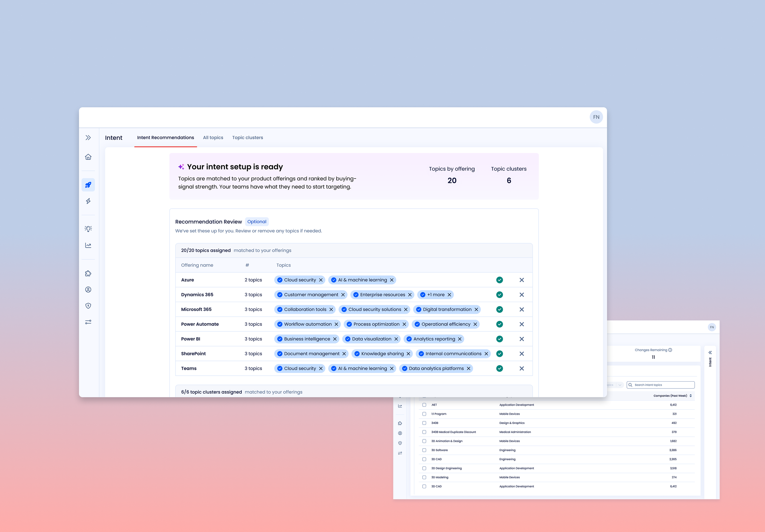This screenshot has height=532, width=765.
Task: Expand the sidebar with the double-chevron icon
Action: 88,138
